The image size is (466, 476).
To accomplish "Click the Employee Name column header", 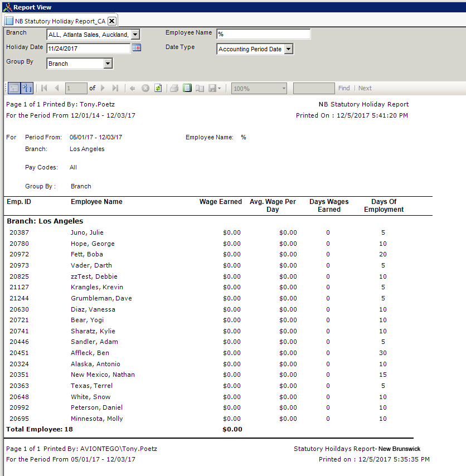I will [96, 202].
